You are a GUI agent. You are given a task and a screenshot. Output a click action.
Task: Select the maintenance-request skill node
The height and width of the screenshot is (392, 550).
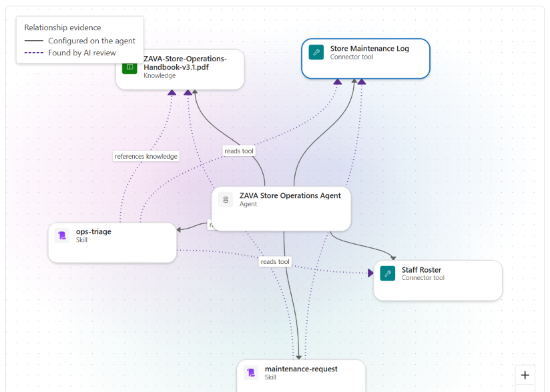(301, 375)
